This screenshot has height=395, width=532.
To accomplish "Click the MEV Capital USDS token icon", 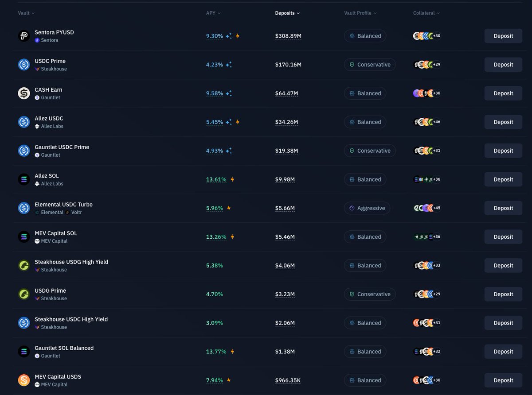I will (x=24, y=380).
